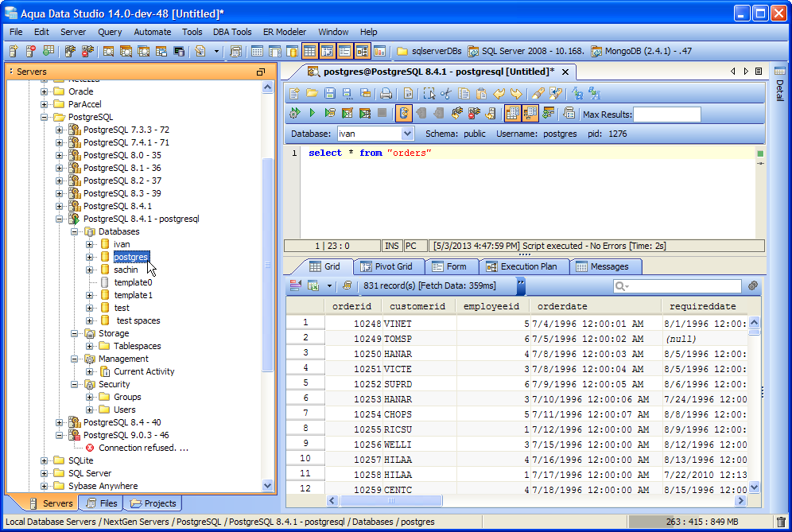Close the postgres@PostgreSQL query tab
The height and width of the screenshot is (532, 792).
point(565,72)
